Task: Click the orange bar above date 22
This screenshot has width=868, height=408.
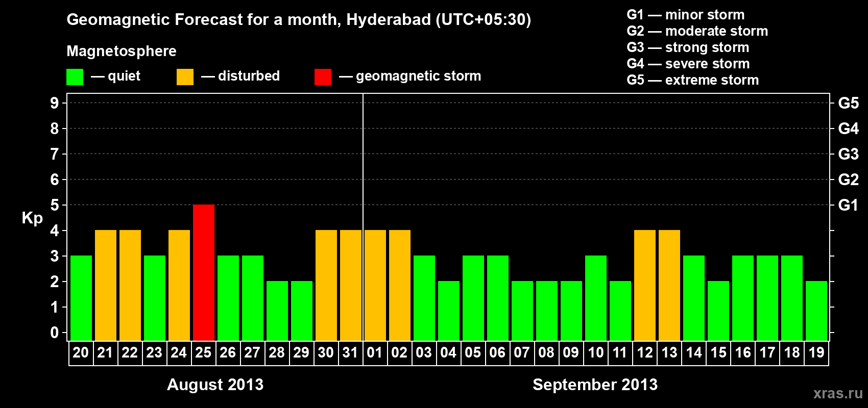Action: coord(130,286)
